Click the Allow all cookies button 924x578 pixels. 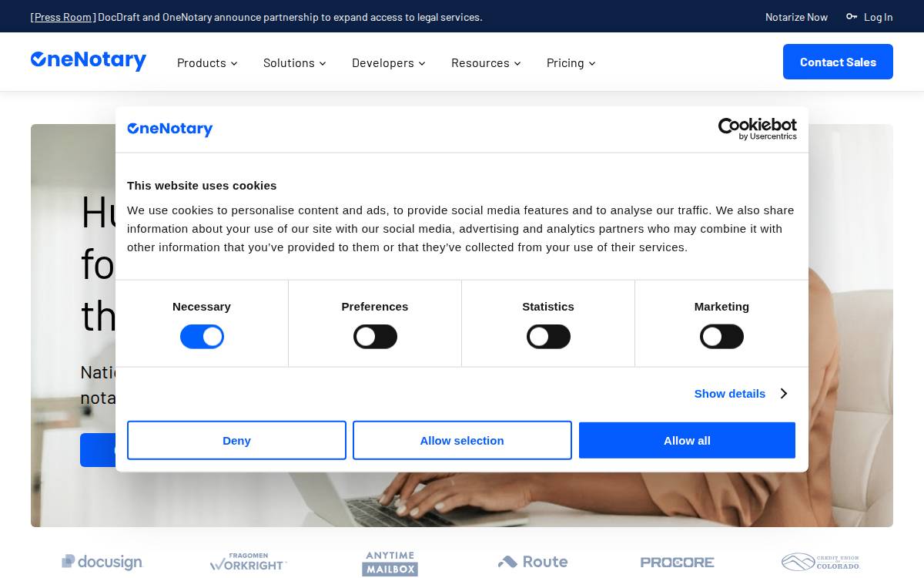(x=687, y=440)
